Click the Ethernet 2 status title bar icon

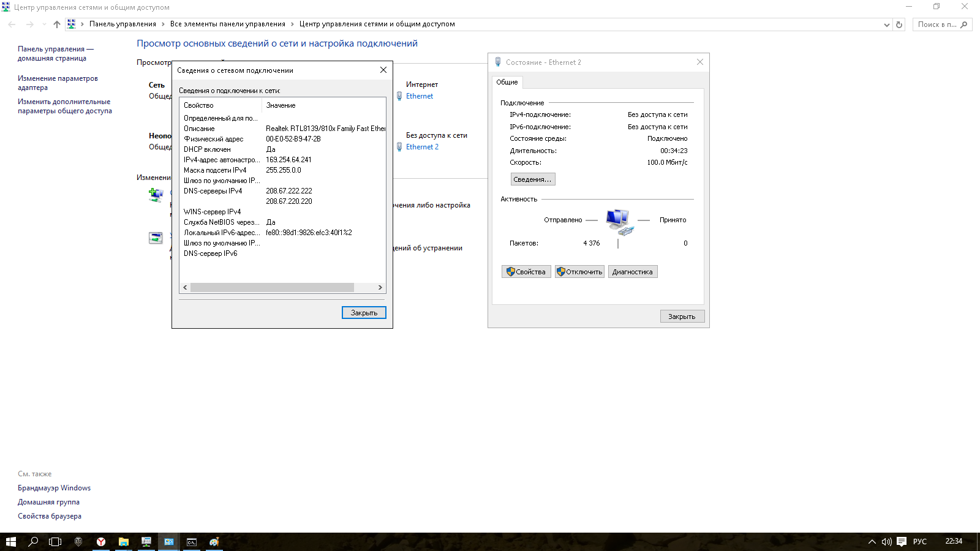click(x=498, y=62)
